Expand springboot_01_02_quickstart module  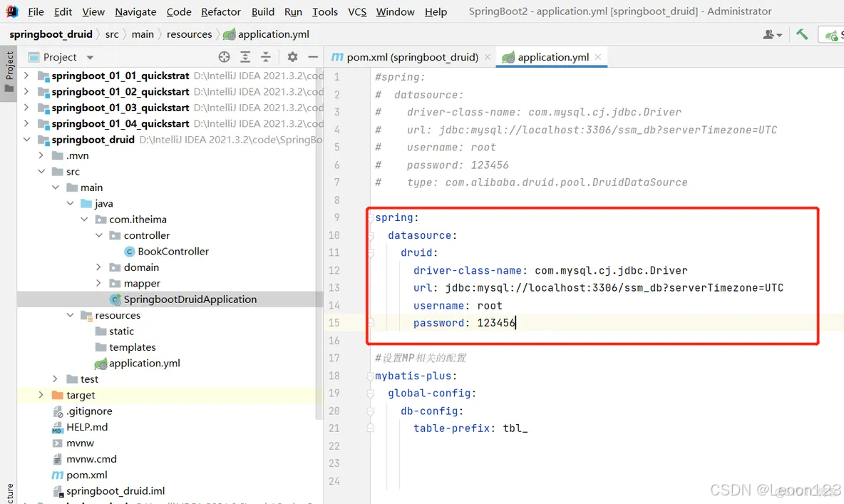26,91
